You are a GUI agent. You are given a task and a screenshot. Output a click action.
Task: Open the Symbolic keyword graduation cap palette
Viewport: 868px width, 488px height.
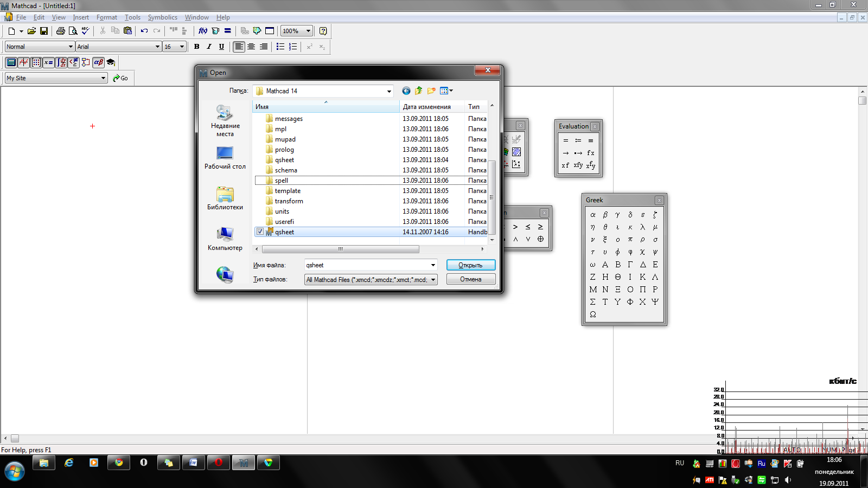click(x=111, y=62)
